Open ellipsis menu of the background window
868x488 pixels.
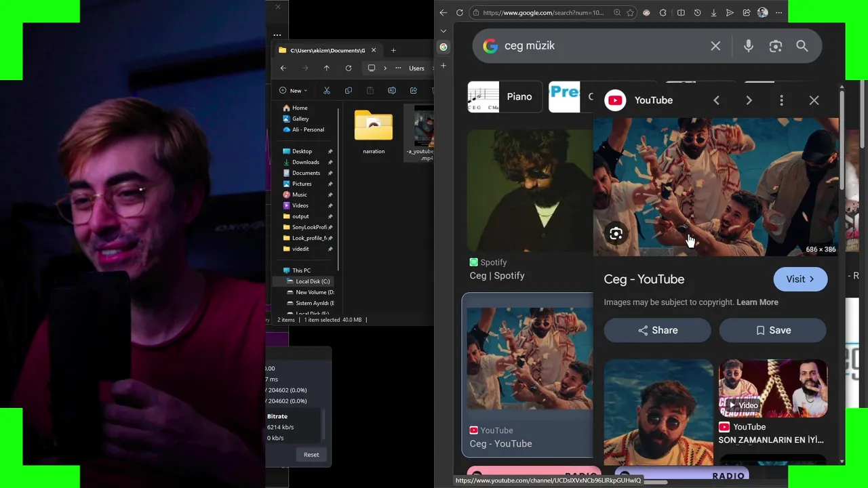point(277,35)
